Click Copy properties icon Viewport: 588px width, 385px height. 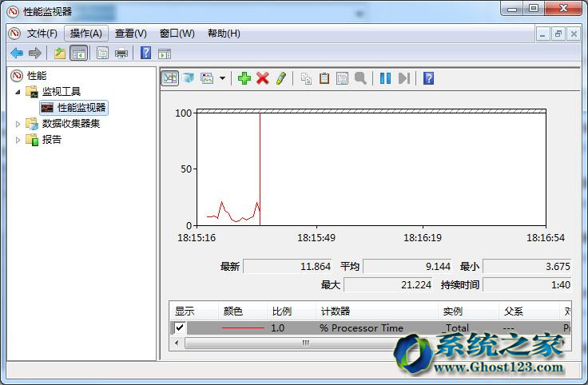click(x=306, y=78)
